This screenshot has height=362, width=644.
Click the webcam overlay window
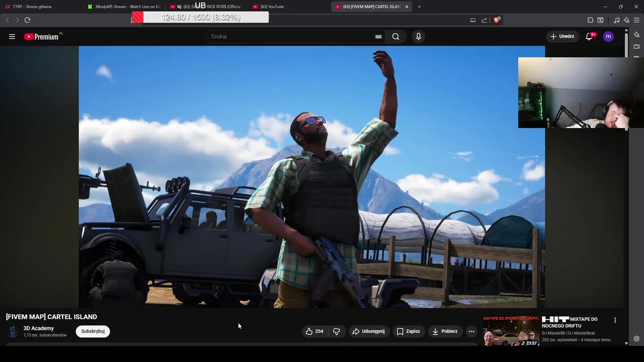coord(581,93)
